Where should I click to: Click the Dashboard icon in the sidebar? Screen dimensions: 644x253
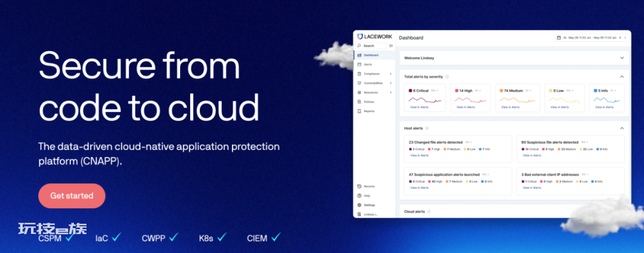pos(360,55)
